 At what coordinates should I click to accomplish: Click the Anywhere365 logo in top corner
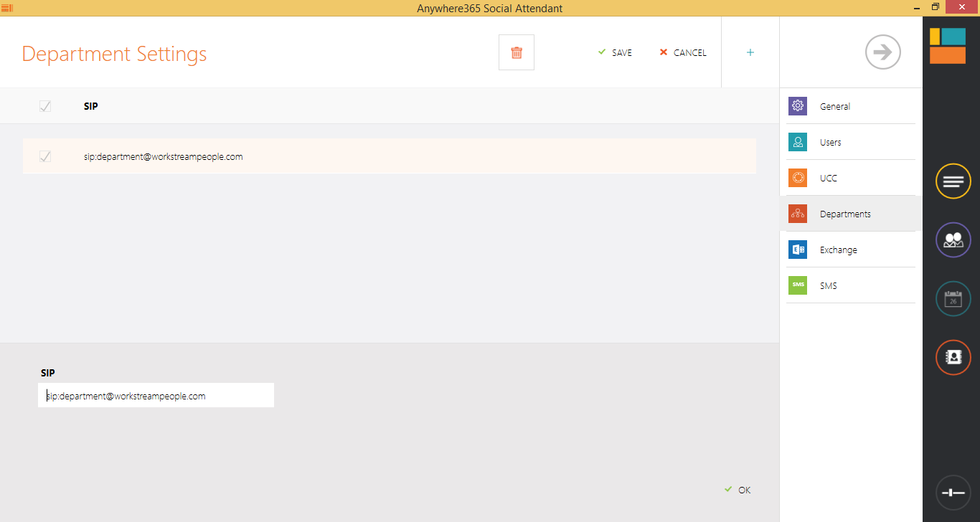click(947, 46)
